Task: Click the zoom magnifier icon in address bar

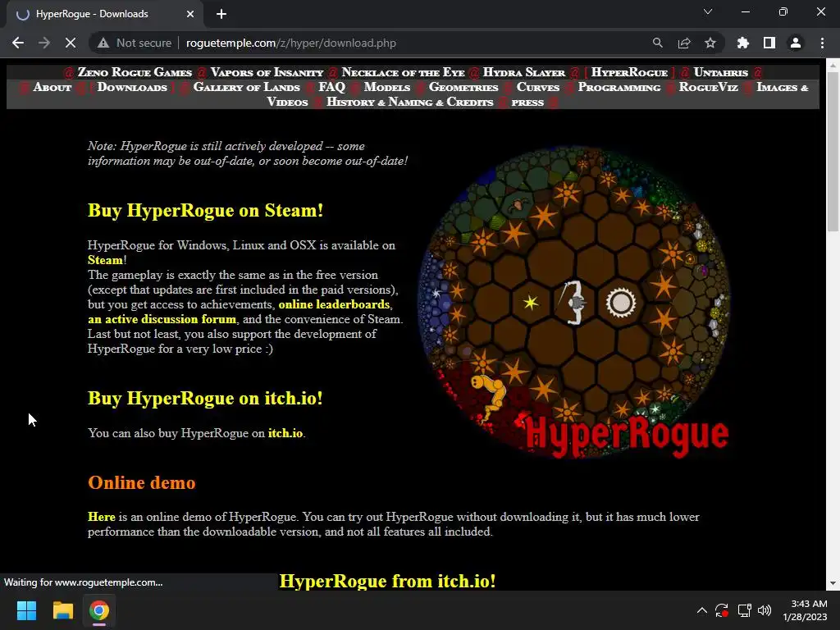Action: pyautogui.click(x=657, y=43)
